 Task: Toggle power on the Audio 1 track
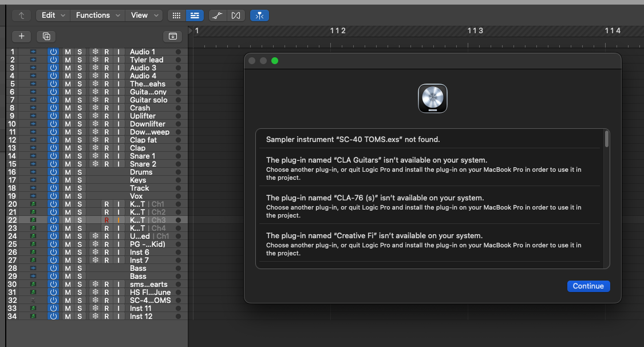(x=53, y=52)
